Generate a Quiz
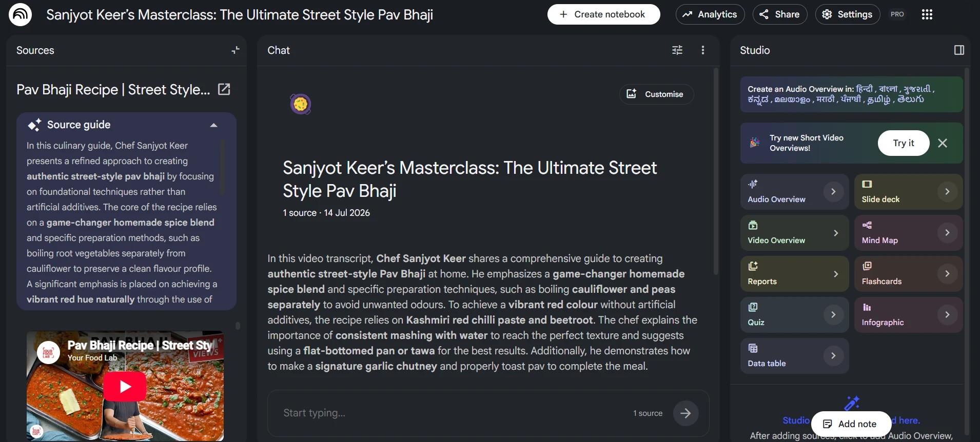980x442 pixels. (x=794, y=315)
